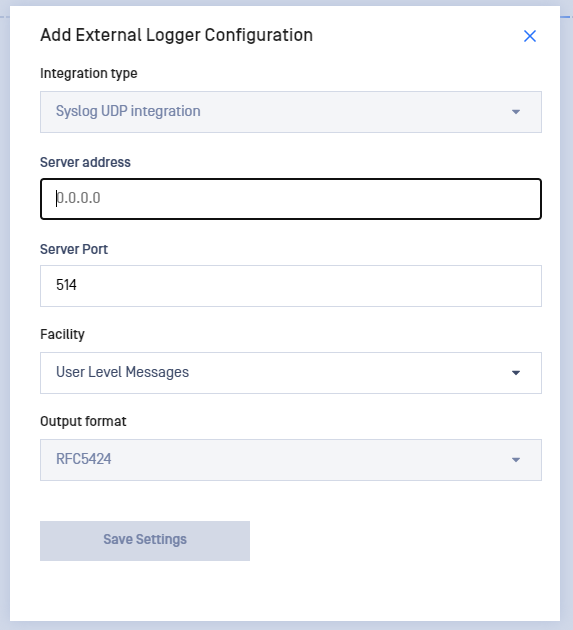Focus the Server address input field
The height and width of the screenshot is (630, 573).
[291, 199]
